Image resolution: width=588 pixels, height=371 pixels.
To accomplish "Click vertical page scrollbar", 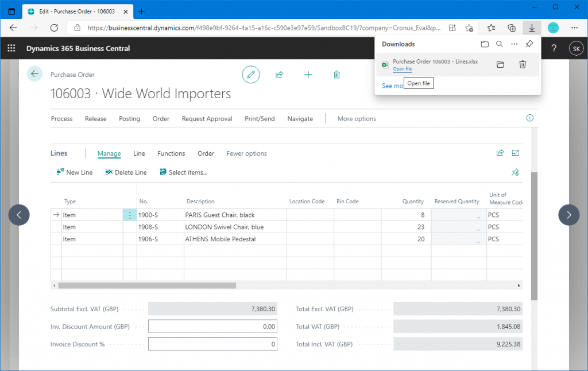I will coord(535,236).
